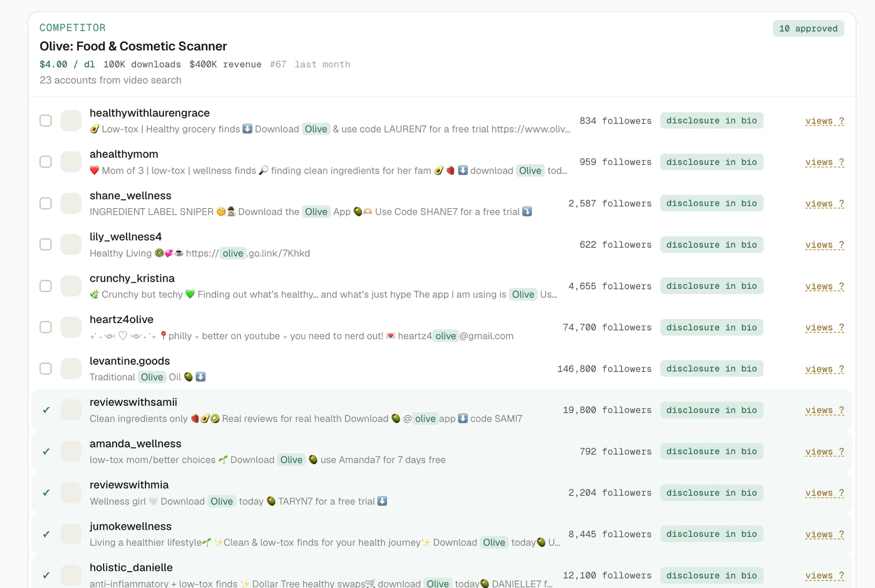Select the 100K downloads stat
Viewport: 875px width, 588px height.
pos(142,64)
